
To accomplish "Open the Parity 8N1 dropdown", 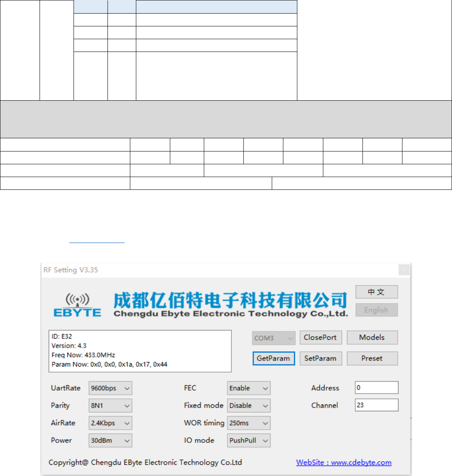I will pyautogui.click(x=110, y=406).
